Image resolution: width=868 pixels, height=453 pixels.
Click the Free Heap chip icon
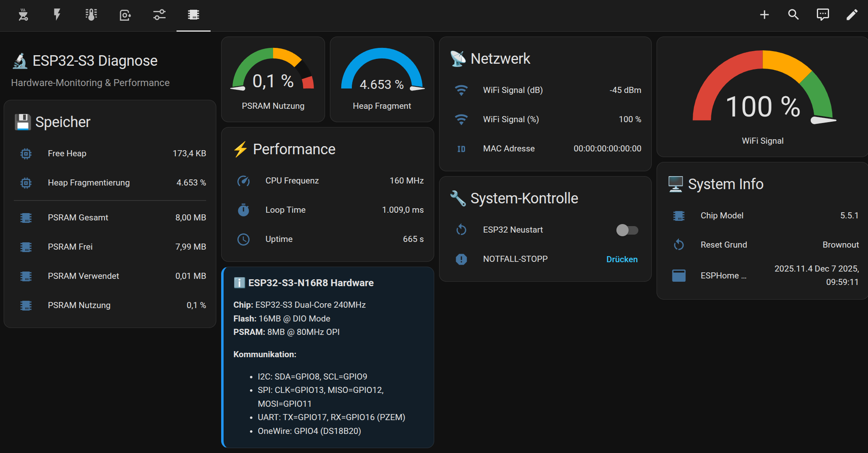[26, 153]
